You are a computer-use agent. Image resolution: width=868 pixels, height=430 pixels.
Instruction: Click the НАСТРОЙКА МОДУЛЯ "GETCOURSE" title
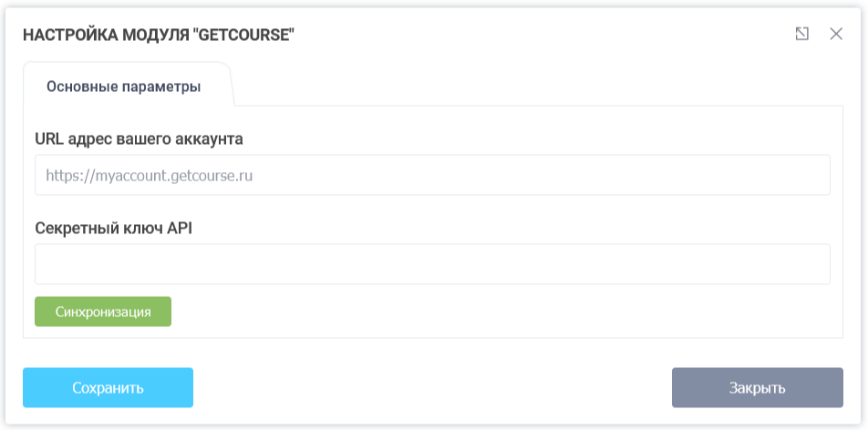(x=159, y=35)
